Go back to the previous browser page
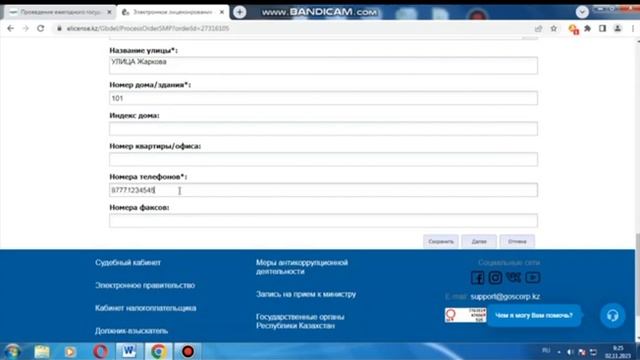 pyautogui.click(x=11, y=29)
